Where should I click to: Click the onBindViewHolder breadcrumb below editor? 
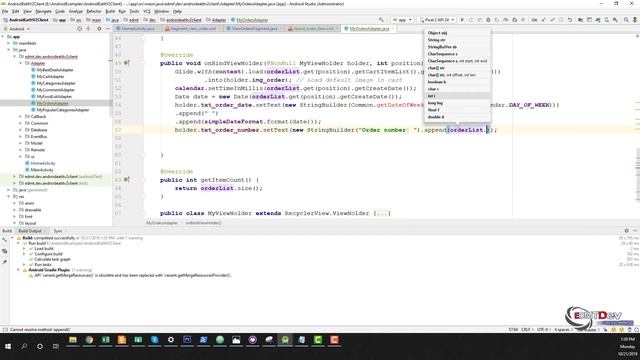click(203, 223)
